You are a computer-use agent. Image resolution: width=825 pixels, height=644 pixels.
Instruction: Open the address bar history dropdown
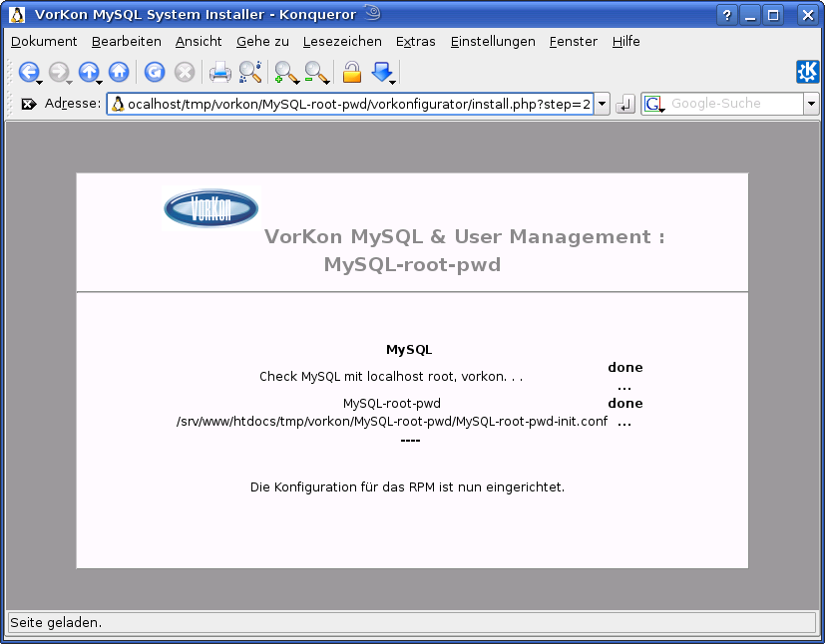[603, 104]
